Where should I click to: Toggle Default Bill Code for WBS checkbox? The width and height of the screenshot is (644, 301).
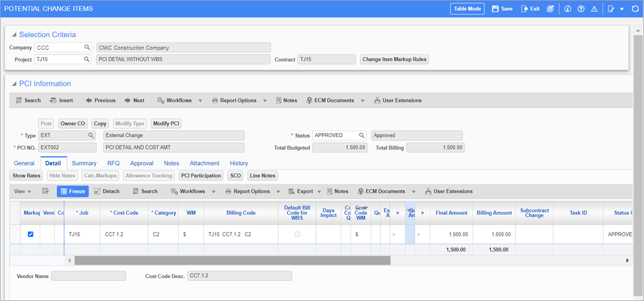tap(297, 234)
